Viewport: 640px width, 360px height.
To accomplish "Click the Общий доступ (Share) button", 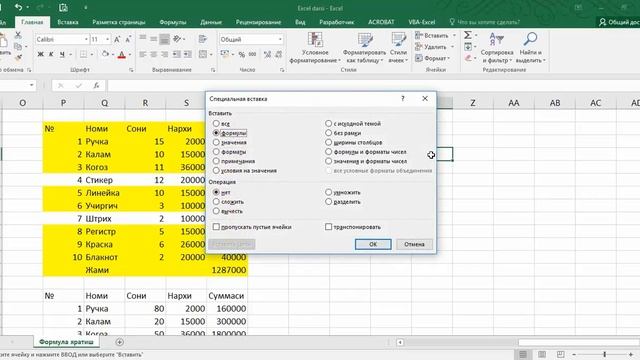I will 619,22.
